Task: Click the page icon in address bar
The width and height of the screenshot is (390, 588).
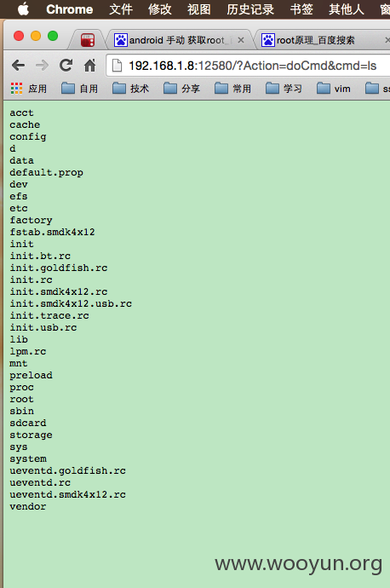Action: tap(118, 66)
